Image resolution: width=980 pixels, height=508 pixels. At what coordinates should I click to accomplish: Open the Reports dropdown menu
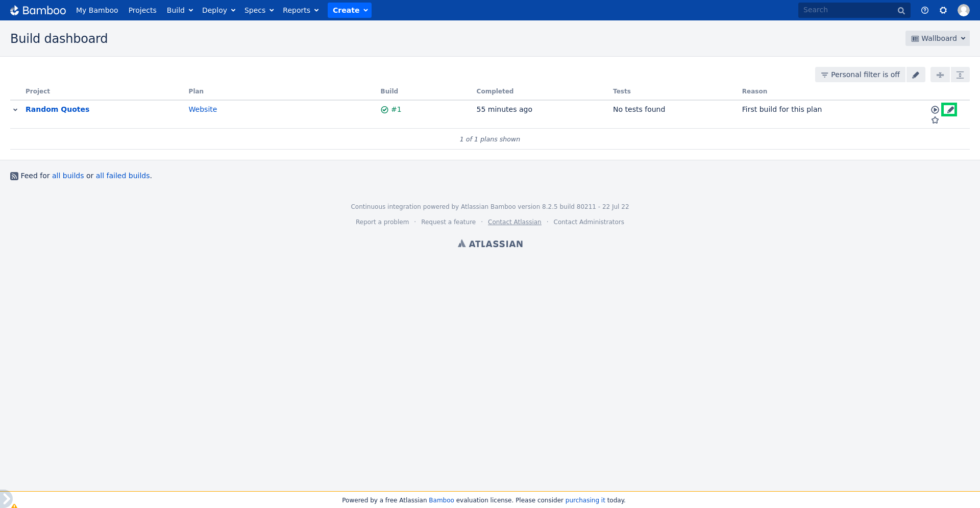coord(301,10)
